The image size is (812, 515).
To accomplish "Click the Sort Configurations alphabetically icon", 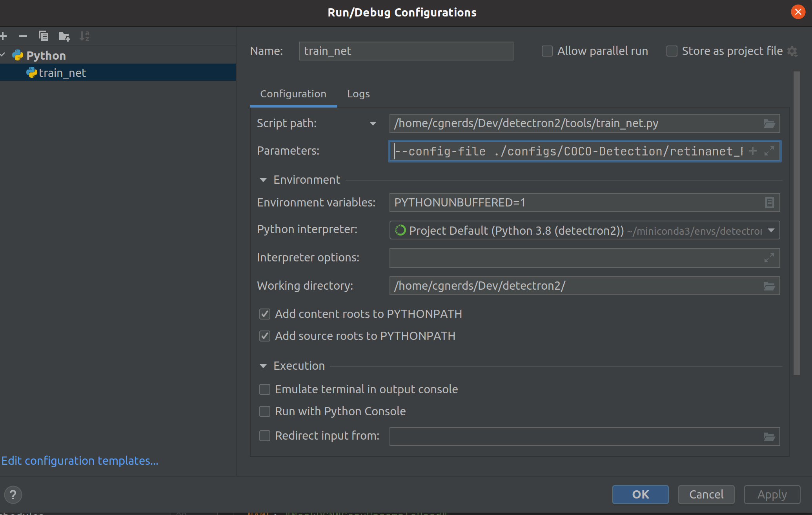I will (84, 36).
